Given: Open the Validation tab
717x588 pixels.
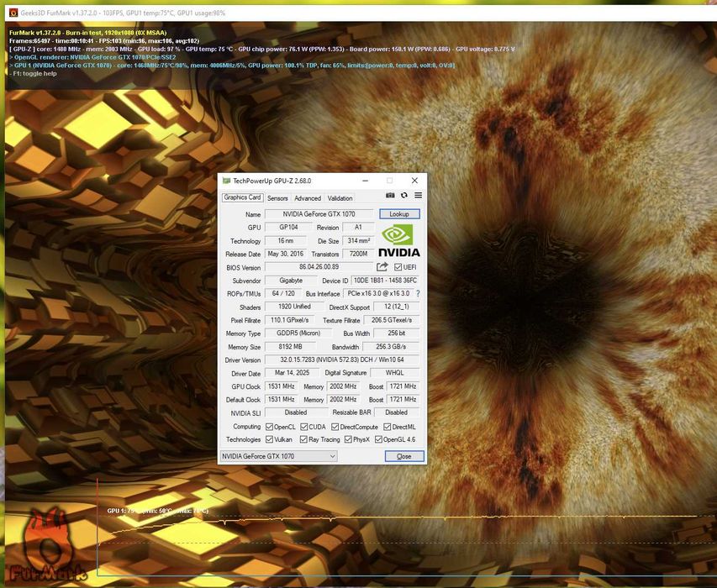Looking at the screenshot, I should 340,198.
